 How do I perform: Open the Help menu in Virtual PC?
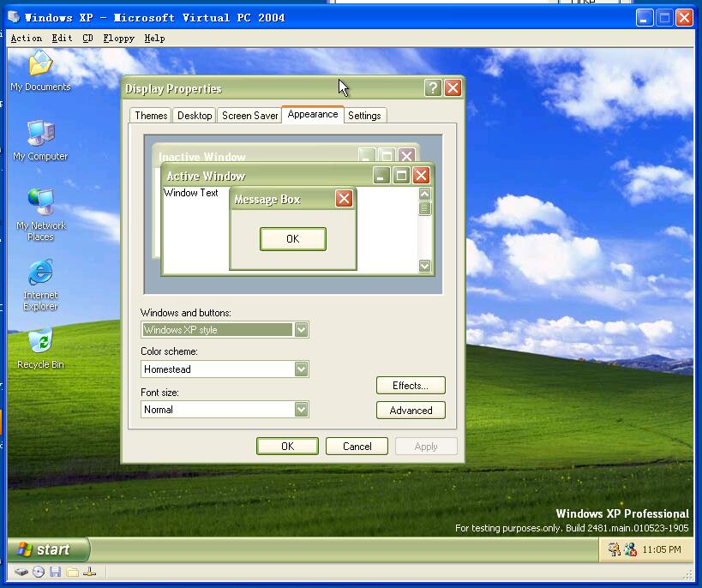coord(154,38)
